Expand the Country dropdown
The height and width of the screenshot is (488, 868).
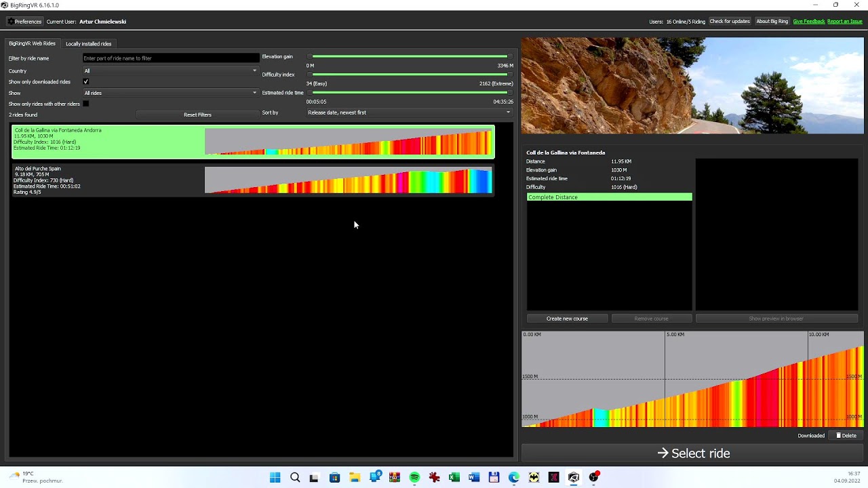(x=170, y=71)
